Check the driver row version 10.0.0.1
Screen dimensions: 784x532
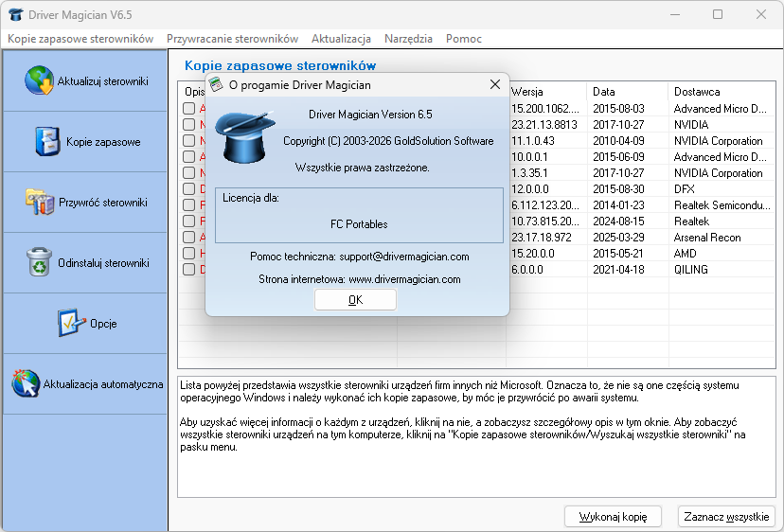pyautogui.click(x=189, y=156)
